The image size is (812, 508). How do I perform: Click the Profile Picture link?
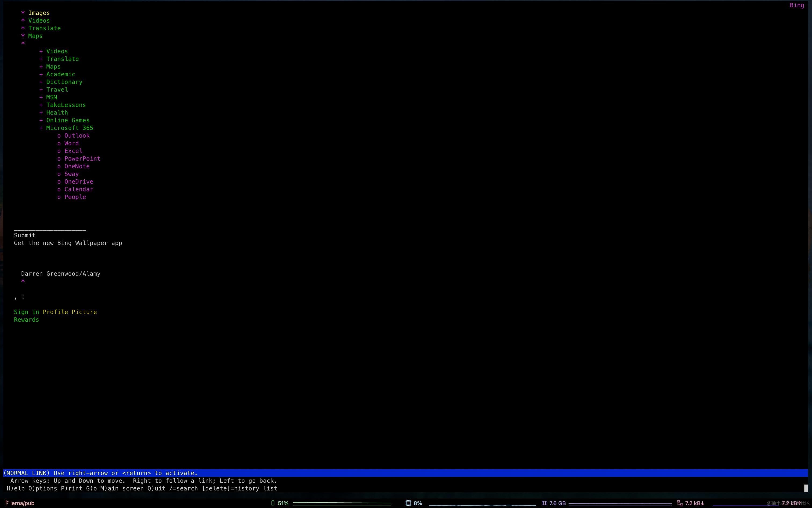[70, 312]
